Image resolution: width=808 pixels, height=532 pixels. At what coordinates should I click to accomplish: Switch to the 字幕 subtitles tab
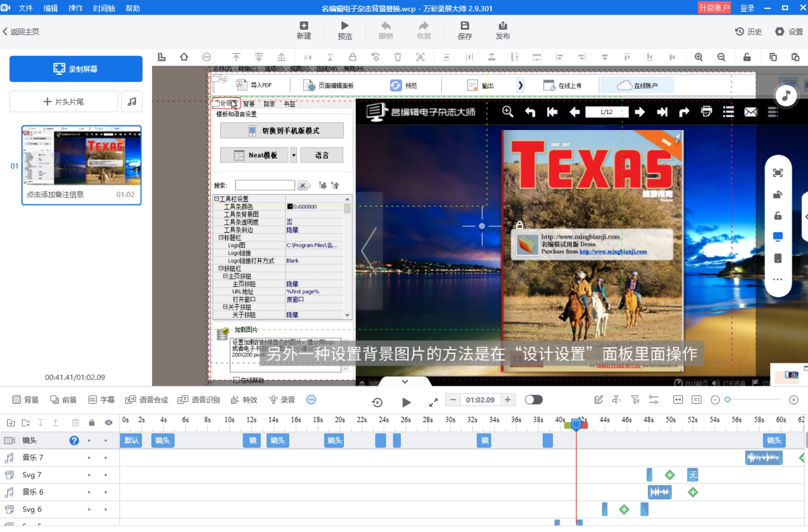click(101, 400)
